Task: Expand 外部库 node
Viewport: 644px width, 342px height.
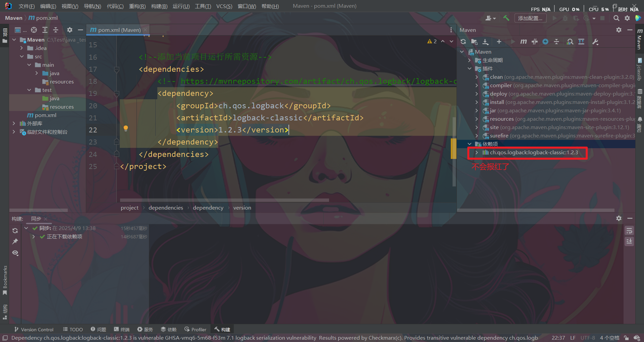Action: pos(14,123)
